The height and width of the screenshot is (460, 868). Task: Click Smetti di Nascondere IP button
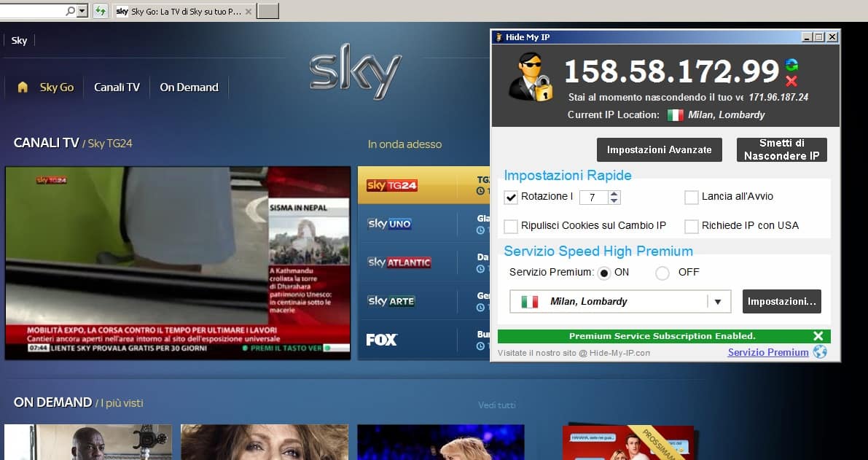[x=782, y=150]
